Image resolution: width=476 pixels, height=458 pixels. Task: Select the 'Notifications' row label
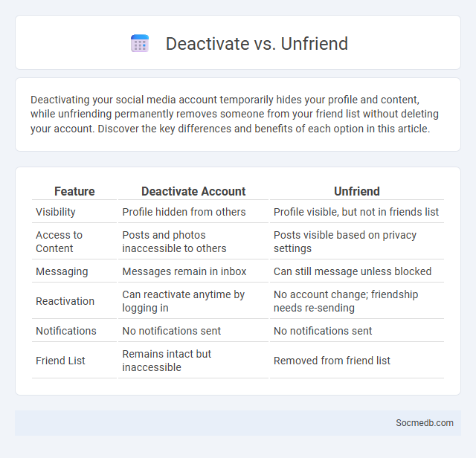coord(66,331)
